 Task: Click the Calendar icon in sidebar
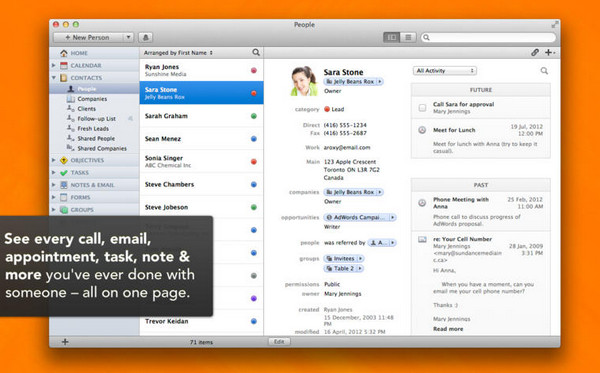point(64,65)
